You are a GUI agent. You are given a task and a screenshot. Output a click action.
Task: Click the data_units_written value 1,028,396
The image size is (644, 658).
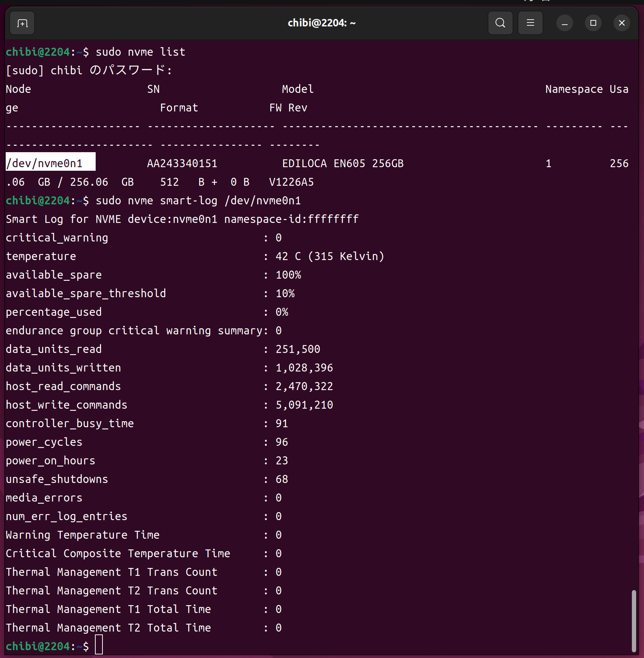tap(304, 368)
